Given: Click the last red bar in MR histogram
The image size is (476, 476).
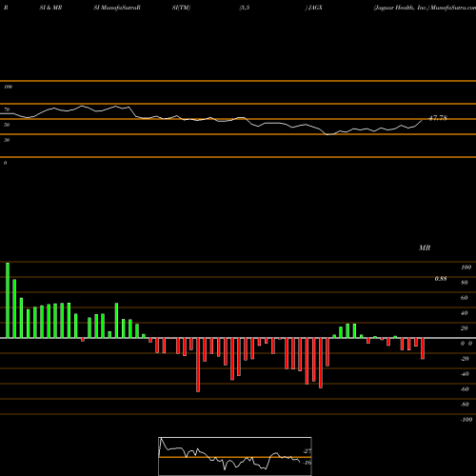Looking at the screenshot, I should click(x=423, y=348).
